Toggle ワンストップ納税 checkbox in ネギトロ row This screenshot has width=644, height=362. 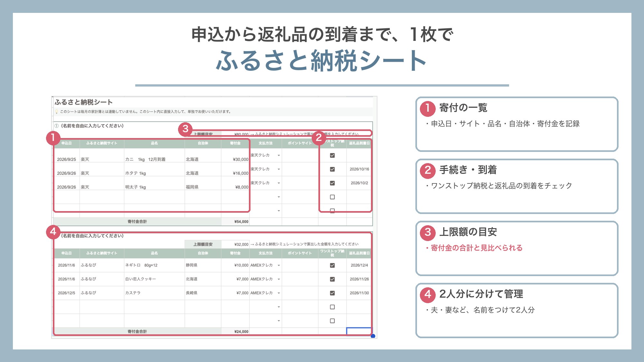pos(332,265)
